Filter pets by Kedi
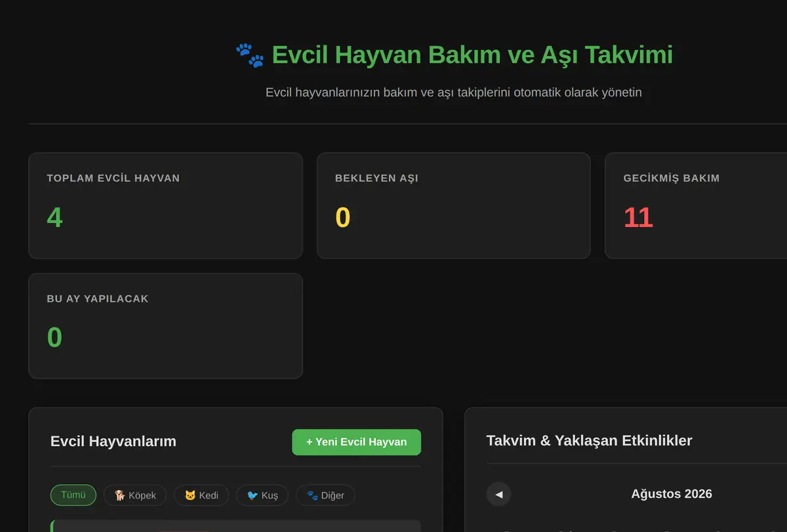 [201, 495]
